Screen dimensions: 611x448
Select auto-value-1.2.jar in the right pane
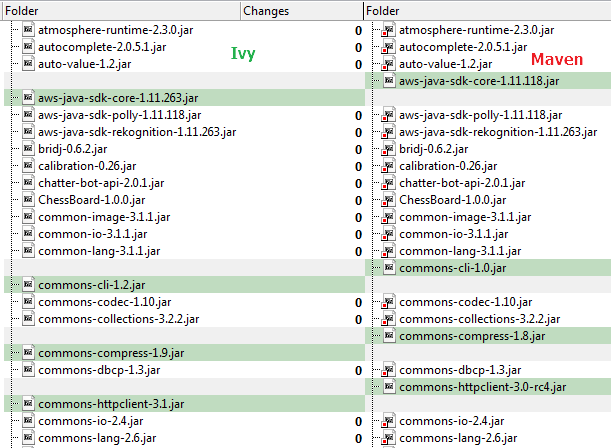point(445,64)
